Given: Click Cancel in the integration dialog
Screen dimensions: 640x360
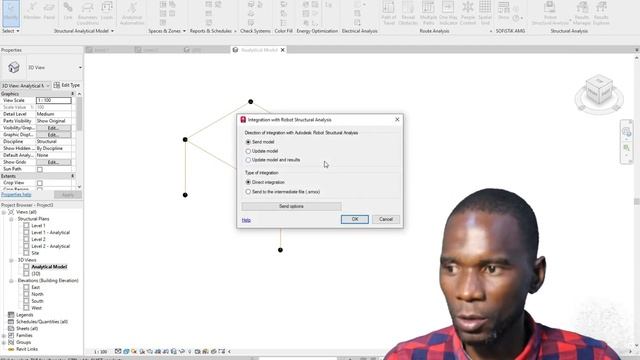Looking at the screenshot, I should pyautogui.click(x=386, y=219).
